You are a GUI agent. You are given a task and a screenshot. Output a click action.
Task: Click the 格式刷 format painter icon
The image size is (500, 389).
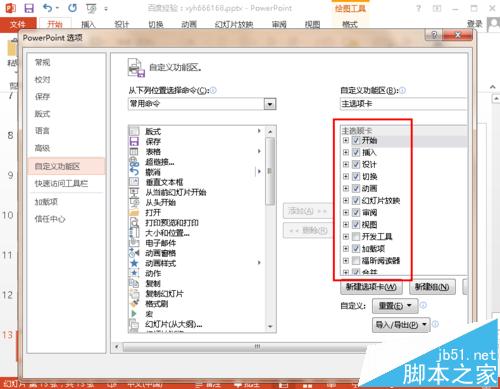(x=134, y=304)
